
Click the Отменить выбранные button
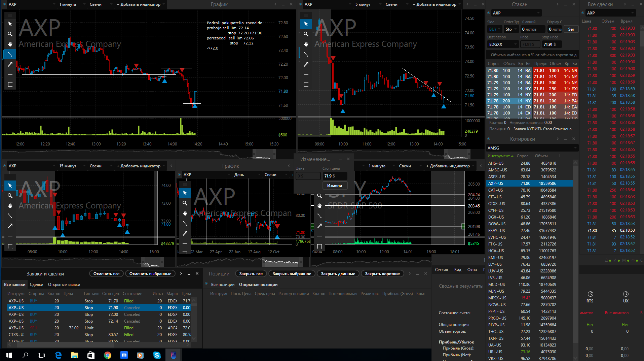[150, 274]
